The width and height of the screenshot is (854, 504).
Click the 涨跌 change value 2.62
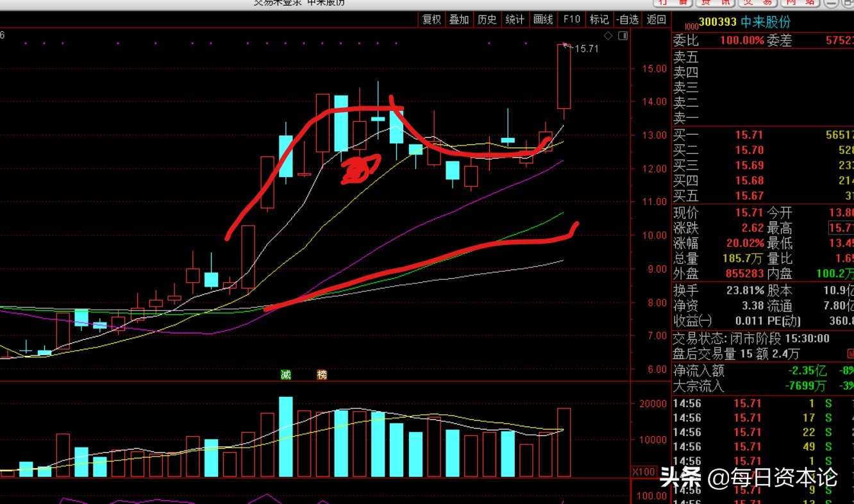[753, 228]
